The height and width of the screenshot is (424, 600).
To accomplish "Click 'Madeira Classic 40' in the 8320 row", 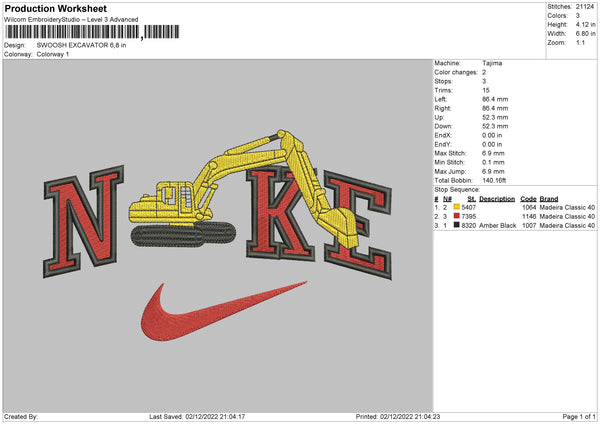I will 567,226.
